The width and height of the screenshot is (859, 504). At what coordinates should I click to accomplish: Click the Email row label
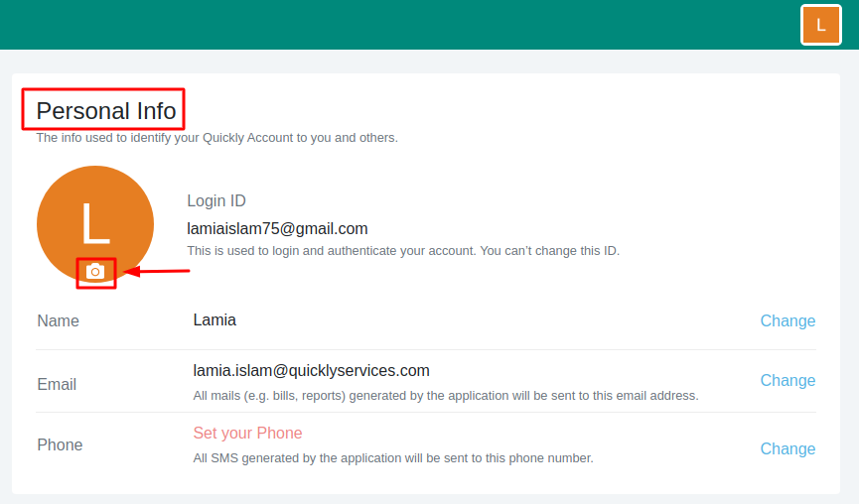point(57,384)
